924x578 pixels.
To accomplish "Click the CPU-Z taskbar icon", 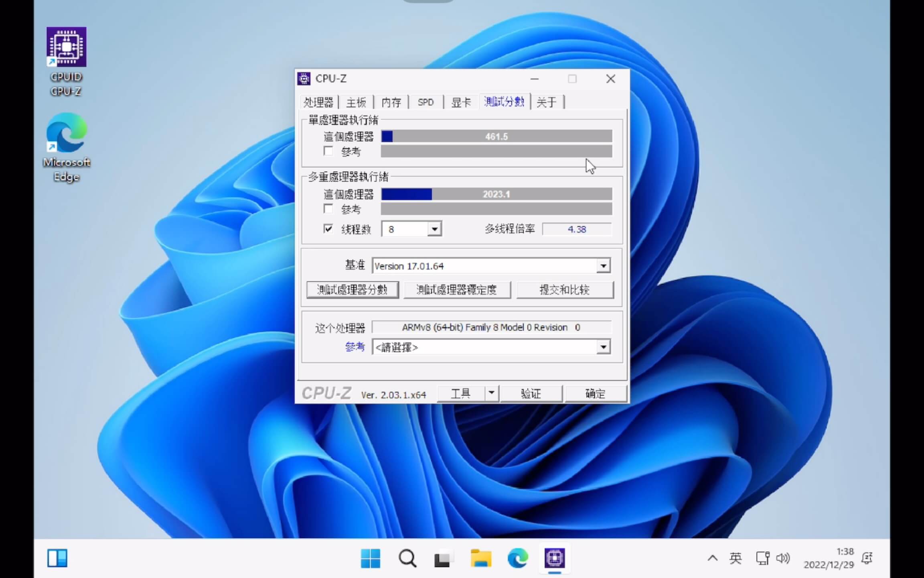I will tap(554, 558).
